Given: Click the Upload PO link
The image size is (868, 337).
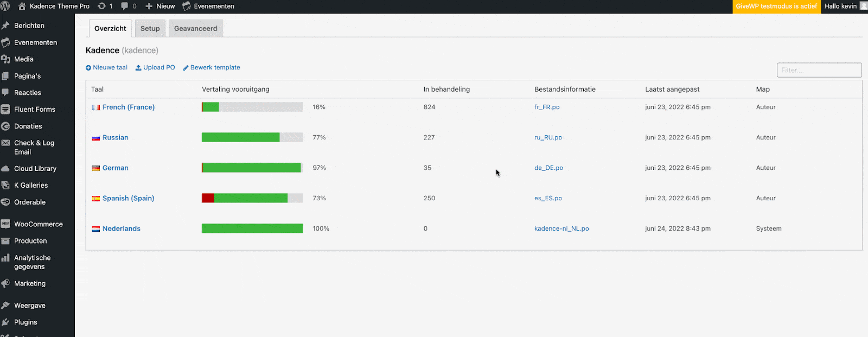Looking at the screenshot, I should coord(155,68).
